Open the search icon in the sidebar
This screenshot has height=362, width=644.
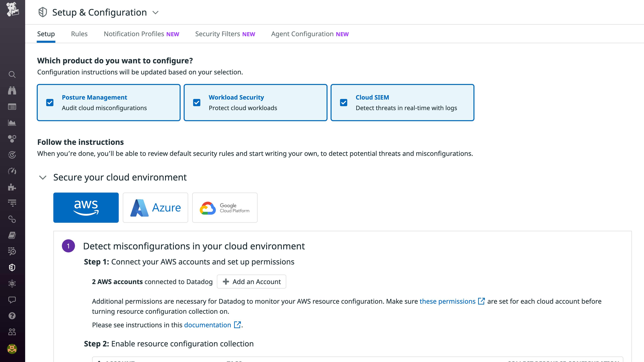12,74
